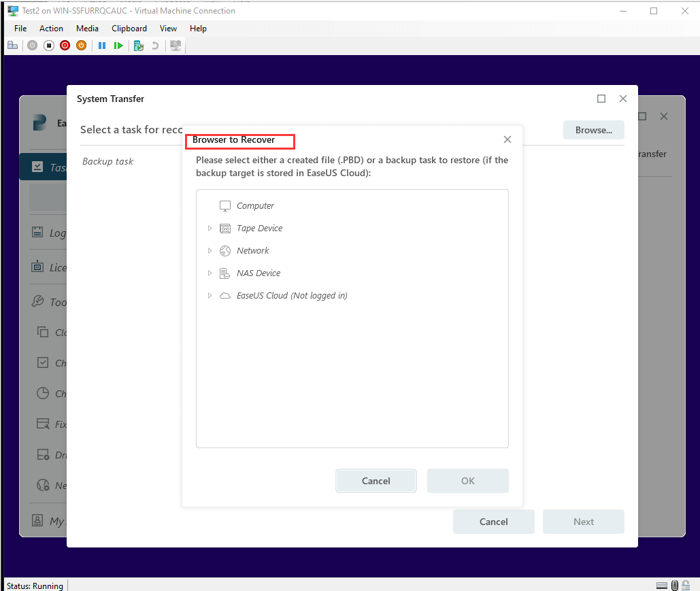
Task: Close the System Transfer window
Action: pos(623,99)
